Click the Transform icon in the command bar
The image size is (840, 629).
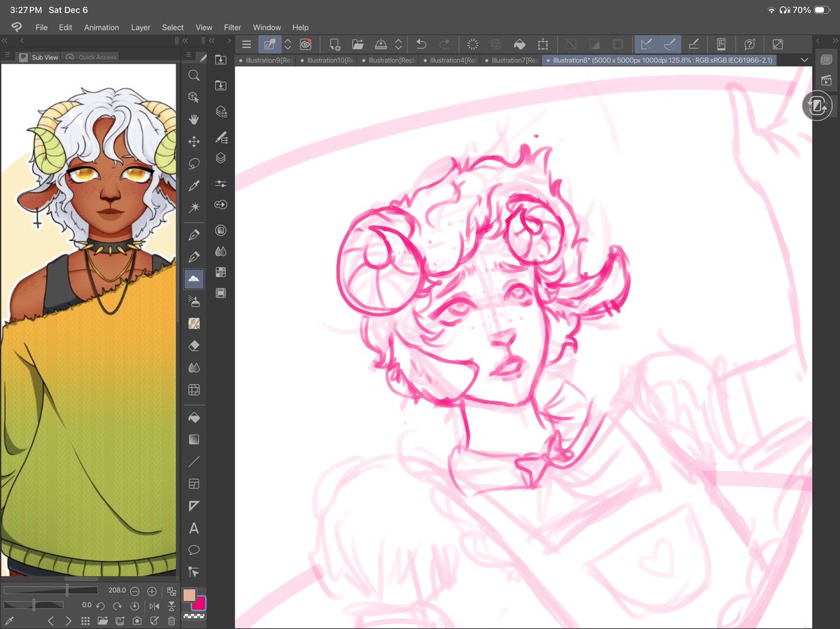pos(542,45)
